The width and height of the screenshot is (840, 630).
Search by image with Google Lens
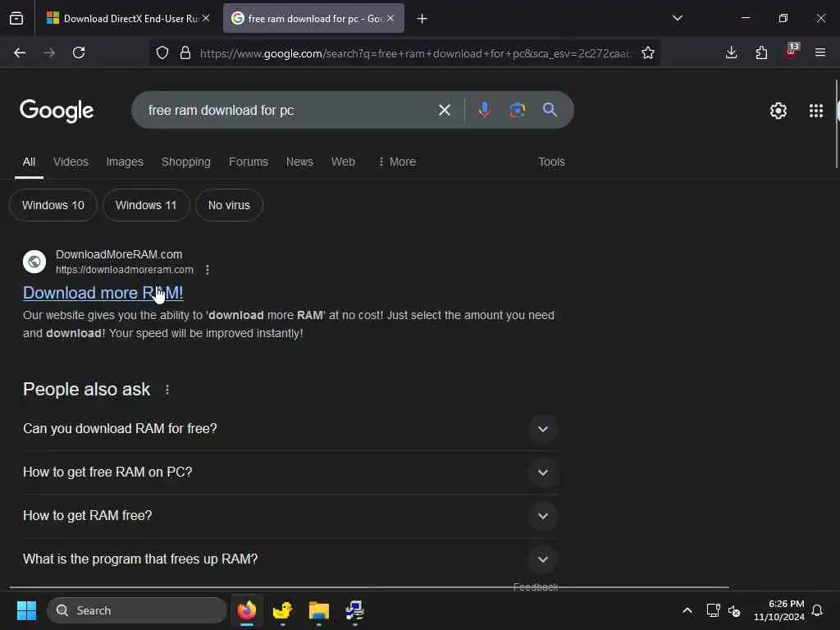pos(517,110)
